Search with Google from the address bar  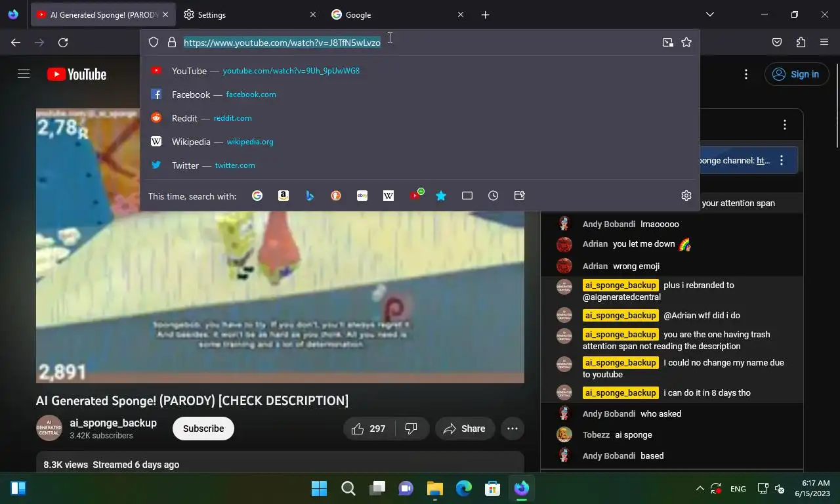point(257,196)
